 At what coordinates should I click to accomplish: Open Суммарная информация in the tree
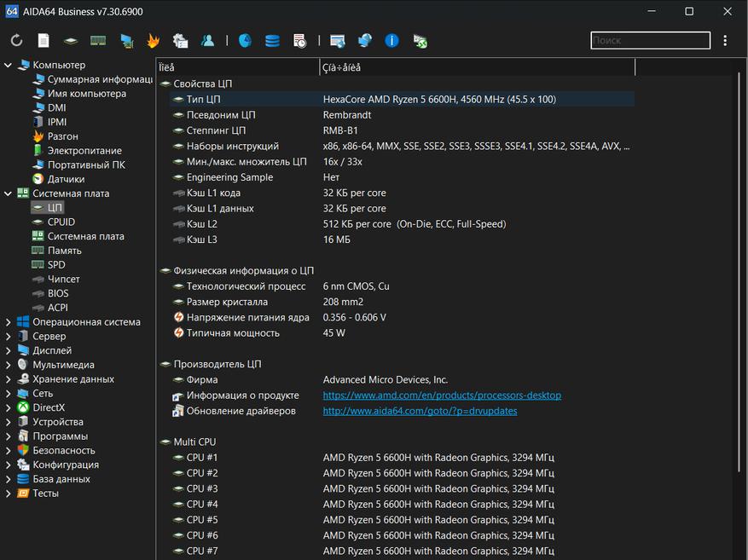point(93,79)
